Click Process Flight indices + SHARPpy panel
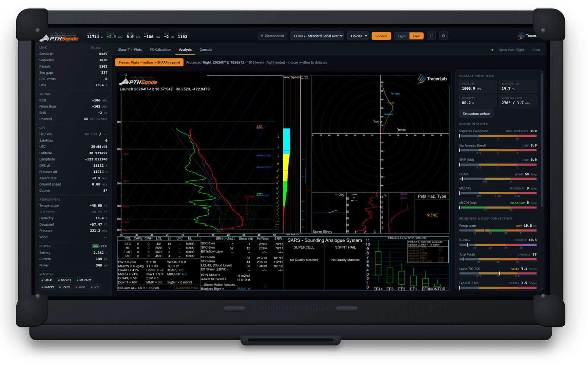The width and height of the screenshot is (588, 366). (x=149, y=62)
